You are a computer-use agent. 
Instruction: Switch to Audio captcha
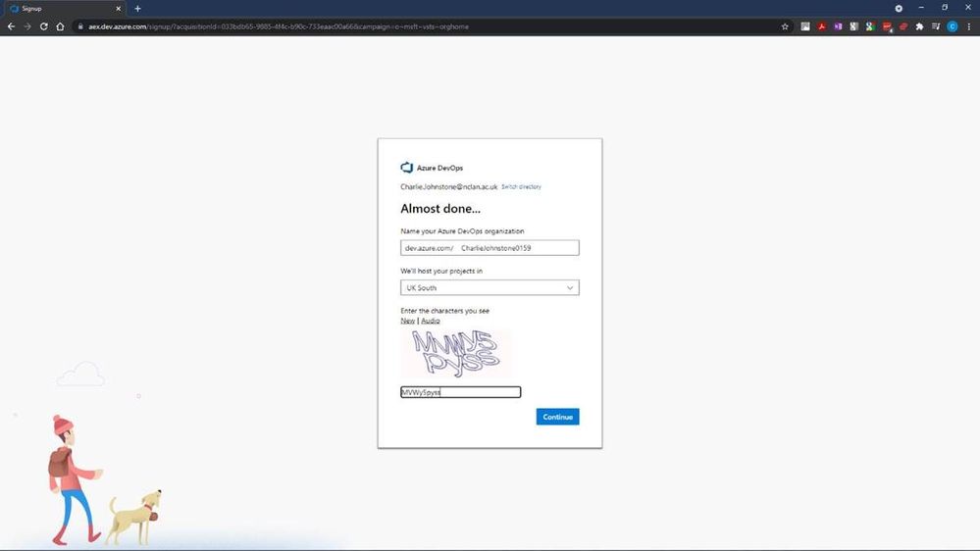pos(430,321)
